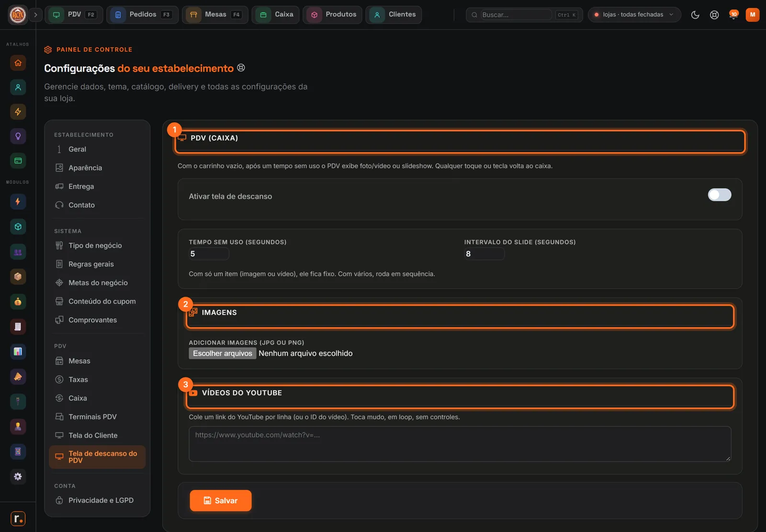This screenshot has width=766, height=532.
Task: Click the lightning bolt shortcut icon
Action: (x=18, y=112)
